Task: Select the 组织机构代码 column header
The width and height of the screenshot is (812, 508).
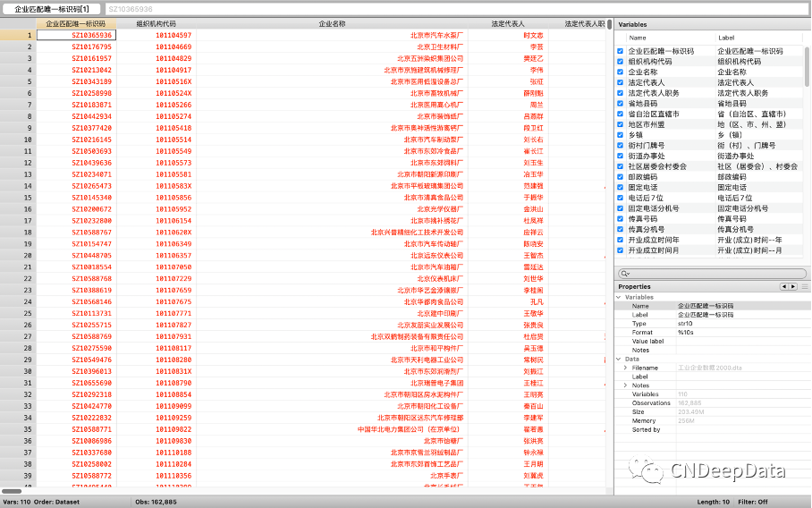Action: point(156,24)
